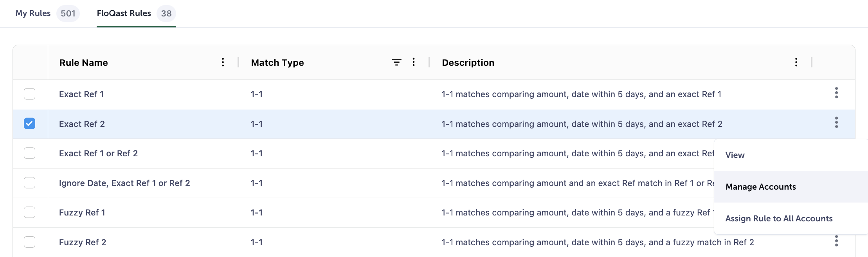This screenshot has width=868, height=257.
Task: Check the Exact Ref 1 checkbox
Action: tap(30, 94)
